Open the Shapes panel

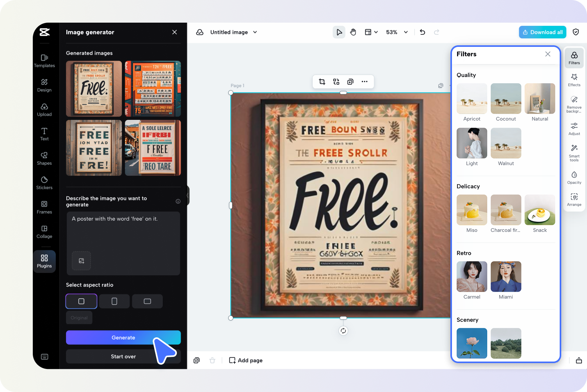pos(44,159)
